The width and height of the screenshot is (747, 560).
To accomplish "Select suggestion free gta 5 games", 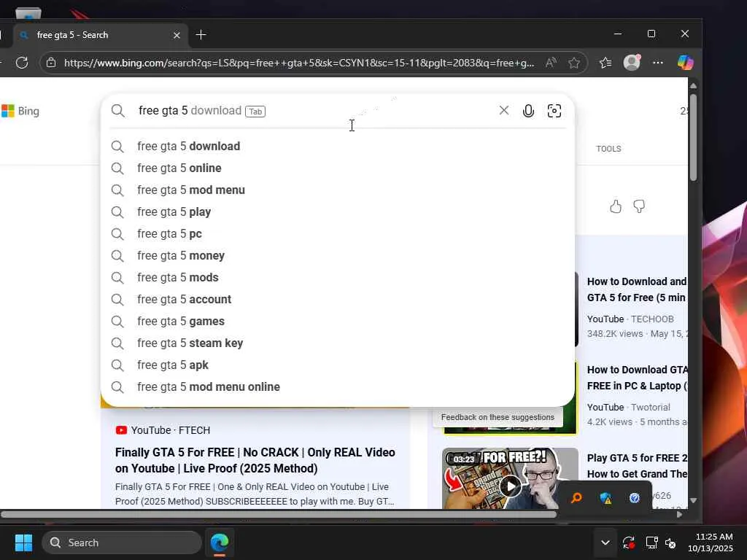I will click(x=337, y=322).
